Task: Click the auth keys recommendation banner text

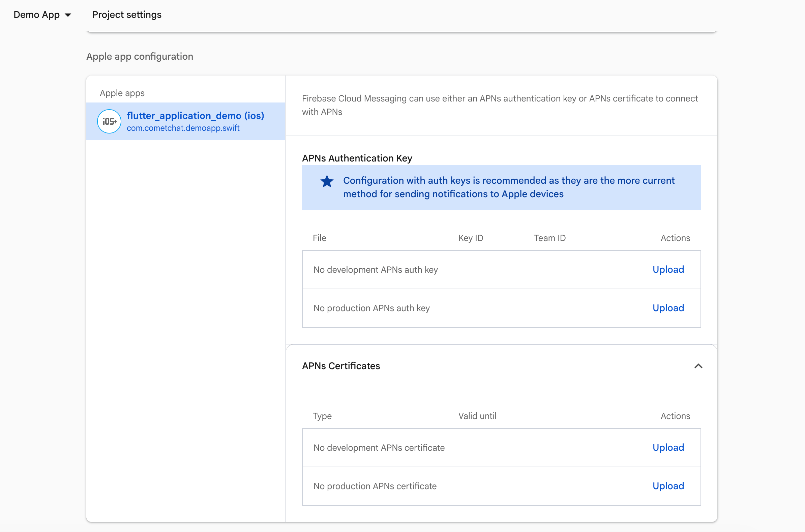Action: pos(508,187)
